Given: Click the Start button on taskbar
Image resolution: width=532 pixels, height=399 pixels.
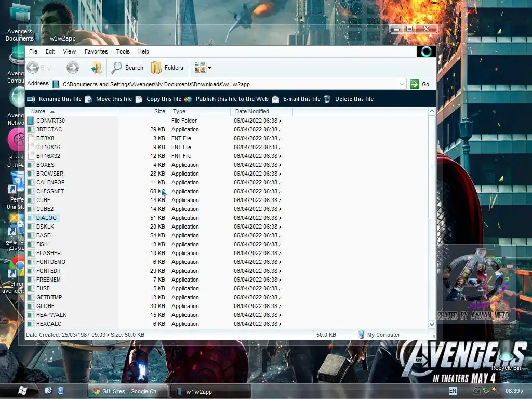Looking at the screenshot, I should point(22,391).
